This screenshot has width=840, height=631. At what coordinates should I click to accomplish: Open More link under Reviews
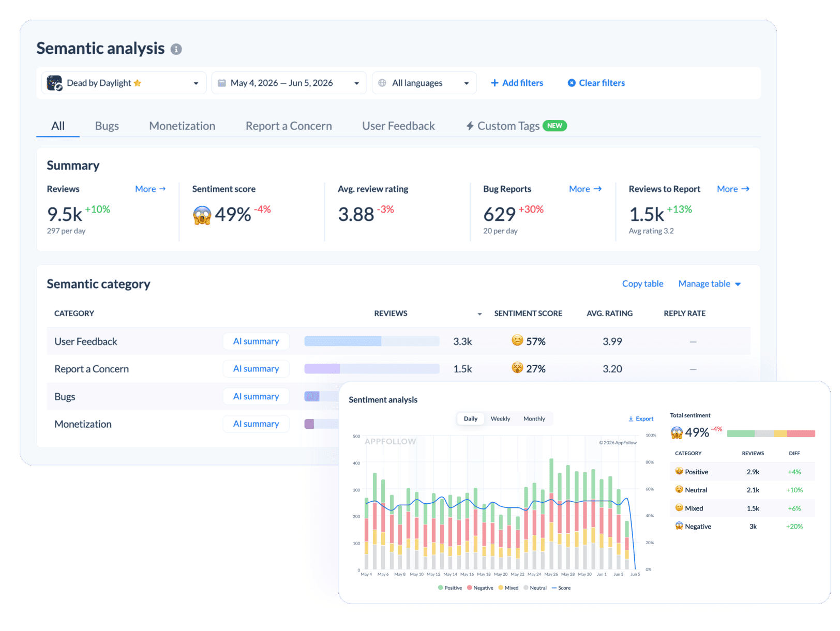[x=151, y=189]
